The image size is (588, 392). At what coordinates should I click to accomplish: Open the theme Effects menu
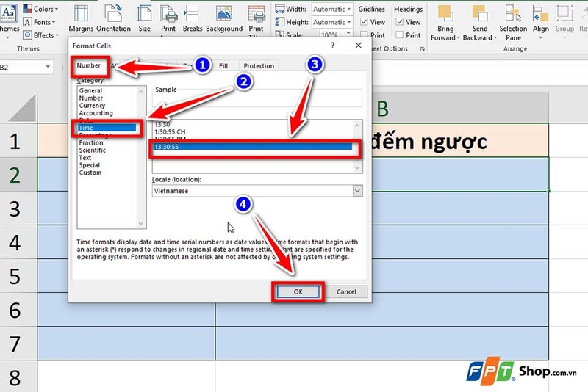coord(41,35)
